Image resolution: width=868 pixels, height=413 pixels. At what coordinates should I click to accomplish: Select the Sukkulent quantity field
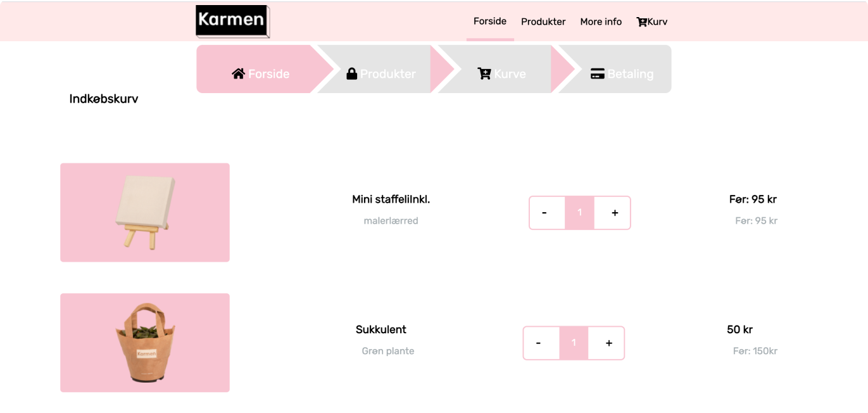(574, 343)
